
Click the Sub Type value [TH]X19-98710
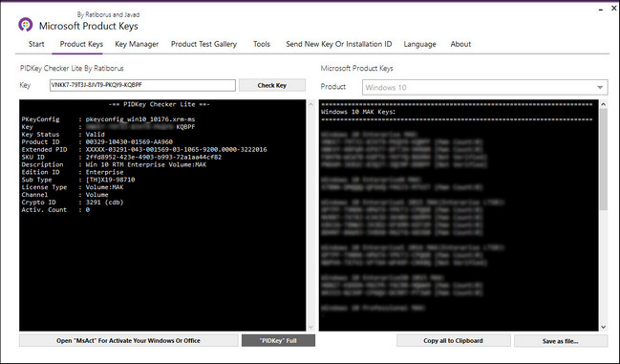110,180
